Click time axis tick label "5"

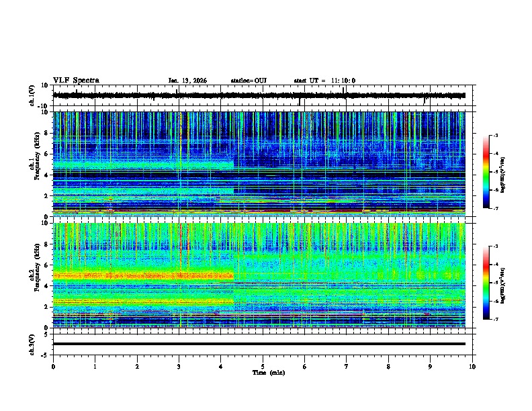pyautogui.click(x=263, y=367)
